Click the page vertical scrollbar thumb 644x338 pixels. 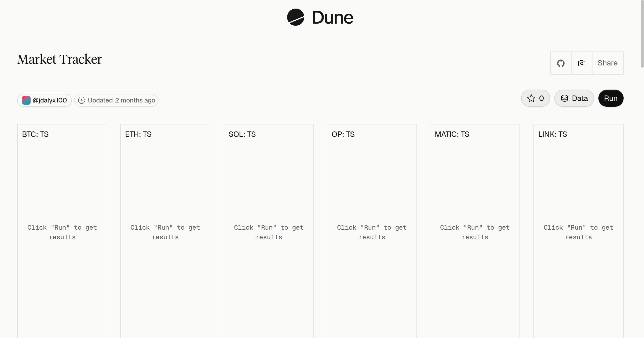coord(642,34)
